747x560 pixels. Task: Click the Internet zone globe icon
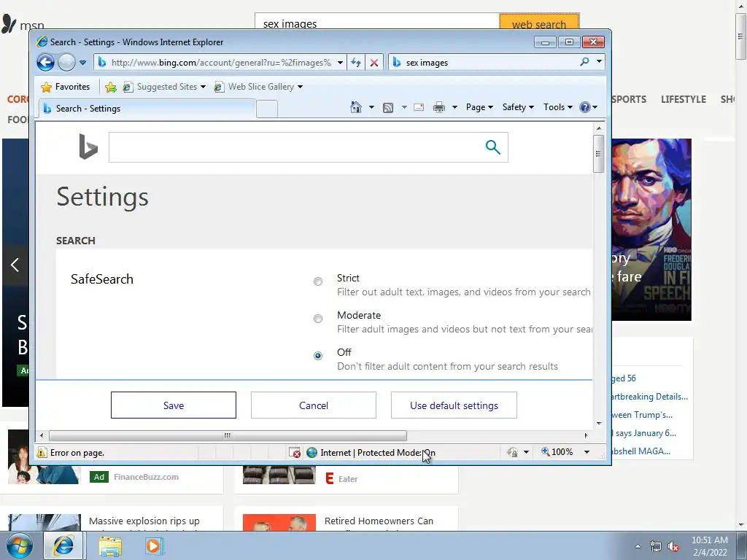[311, 452]
